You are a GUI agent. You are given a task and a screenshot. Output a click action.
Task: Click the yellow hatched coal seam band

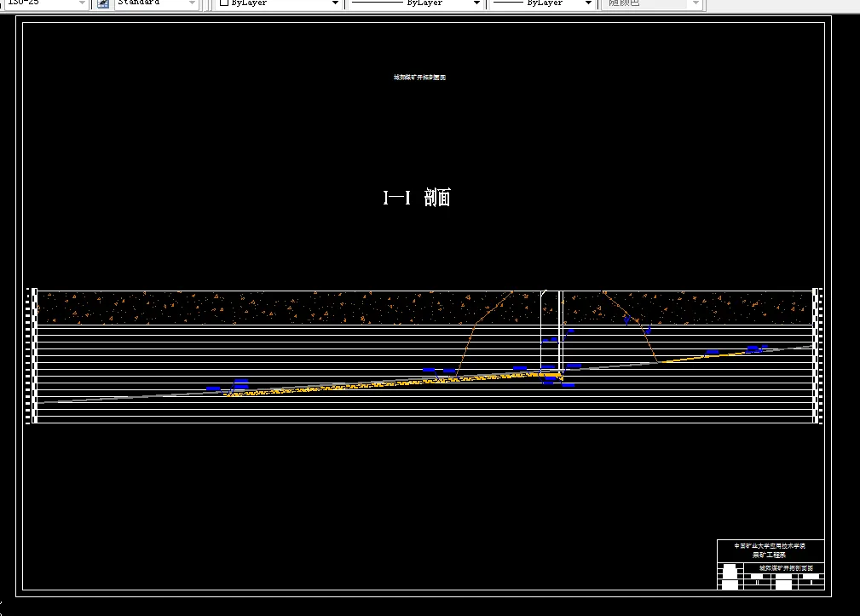(x=392, y=383)
